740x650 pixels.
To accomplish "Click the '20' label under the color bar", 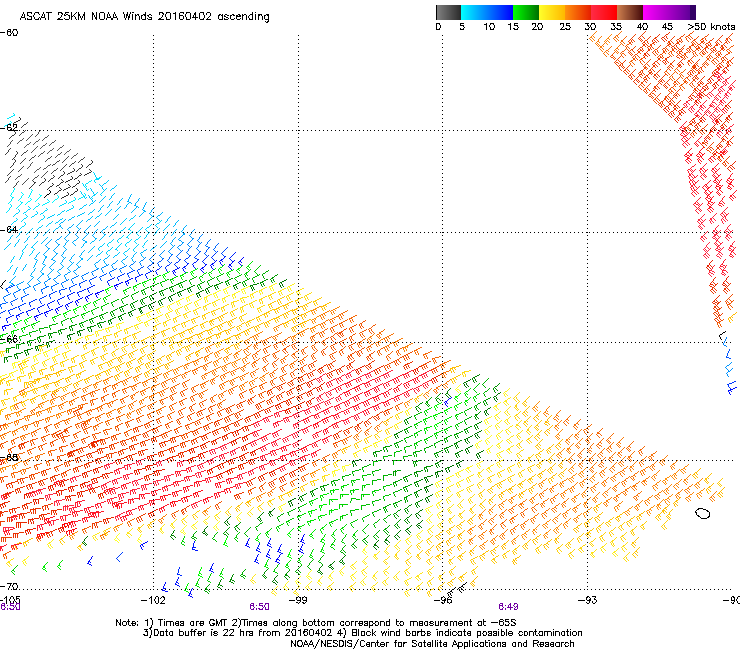I will (537, 27).
